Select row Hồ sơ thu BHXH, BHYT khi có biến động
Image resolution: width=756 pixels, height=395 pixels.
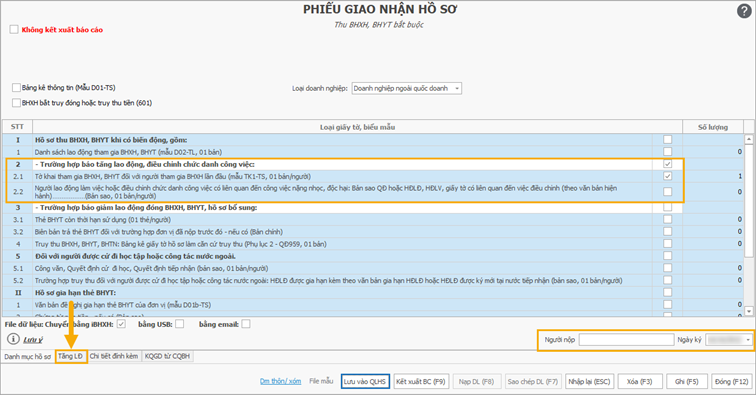click(x=373, y=139)
